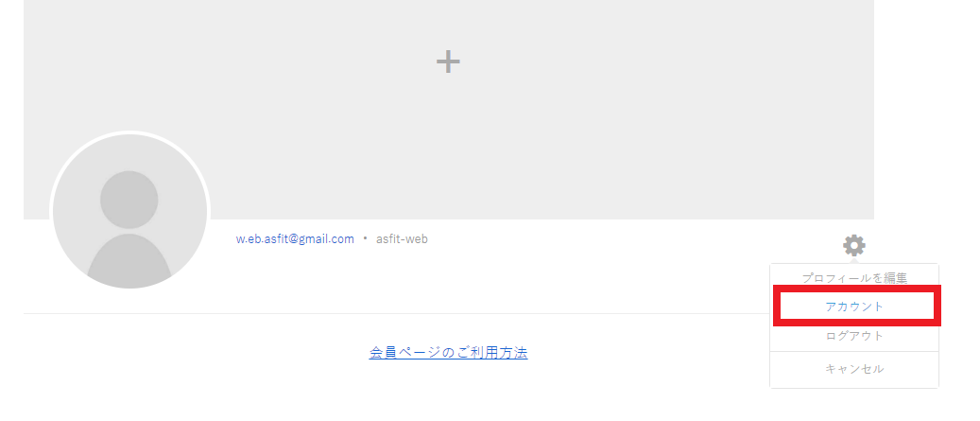The height and width of the screenshot is (421, 980).
Task: Edit profile via the first dropdown entry
Action: click(x=854, y=278)
